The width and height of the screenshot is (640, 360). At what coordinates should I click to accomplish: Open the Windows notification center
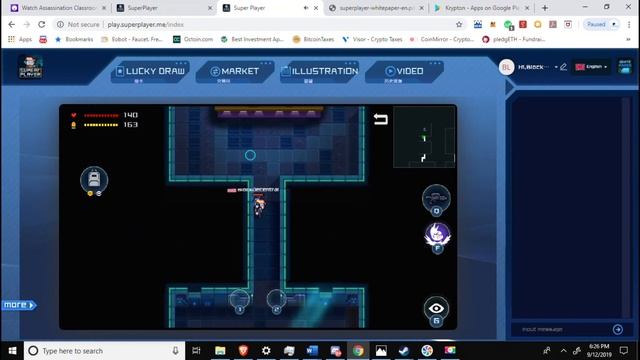(624, 351)
